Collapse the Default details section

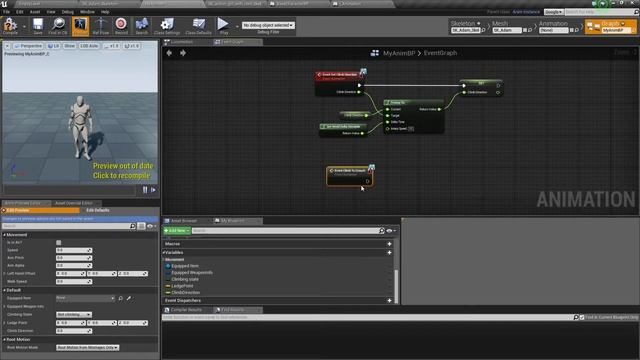(x=4, y=290)
